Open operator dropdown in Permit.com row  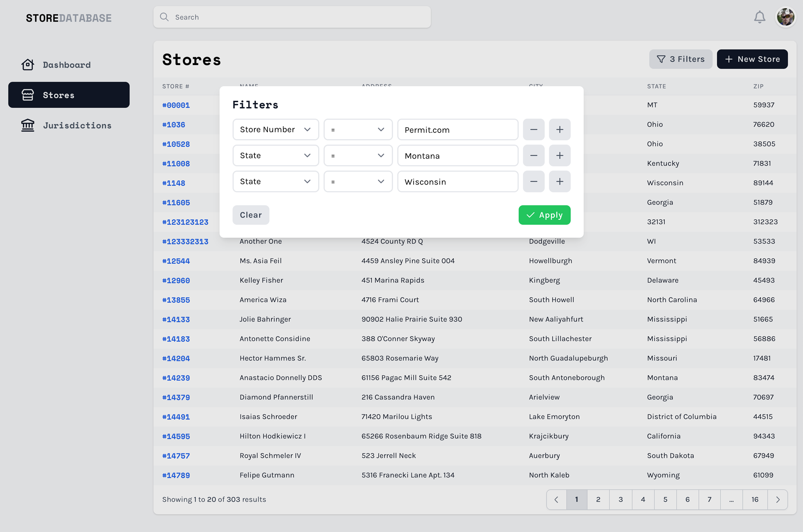coord(358,130)
